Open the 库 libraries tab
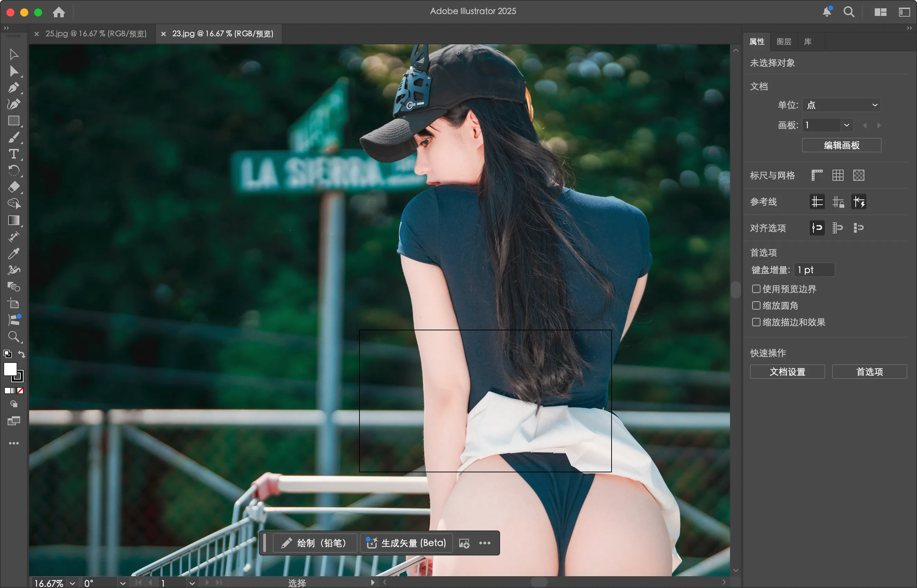 pos(808,42)
